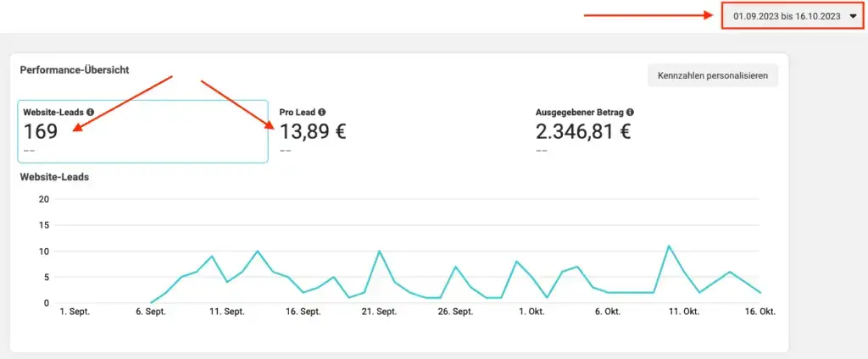The height and width of the screenshot is (359, 868).
Task: Click the Performance-Übersicht heading
Action: (75, 70)
